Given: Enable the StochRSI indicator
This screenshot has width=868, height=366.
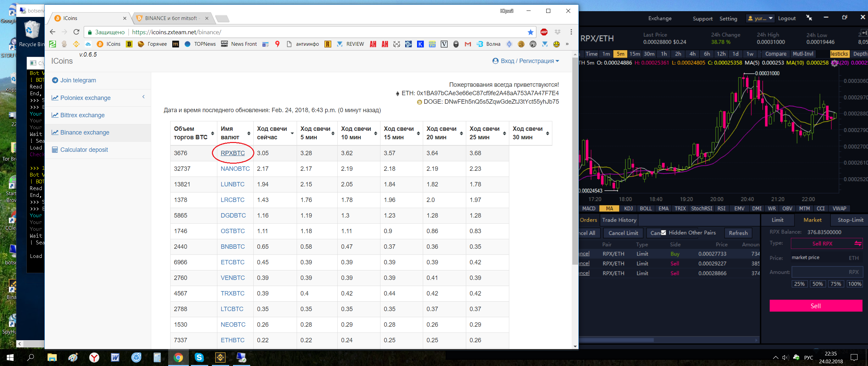Looking at the screenshot, I should coord(702,208).
